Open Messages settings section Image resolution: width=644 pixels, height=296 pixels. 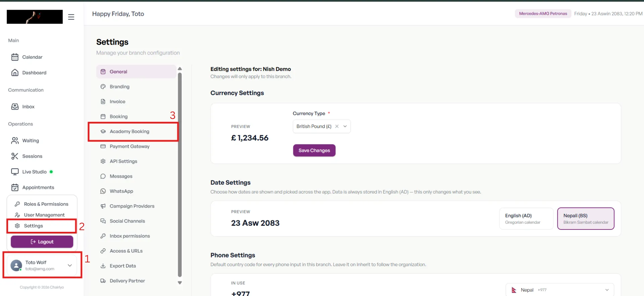(136, 176)
